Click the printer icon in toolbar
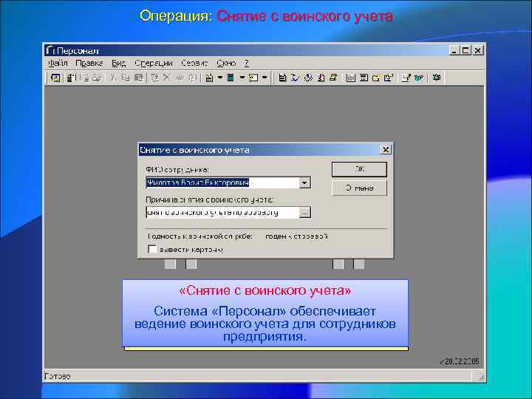The width and height of the screenshot is (532, 399). (97, 78)
